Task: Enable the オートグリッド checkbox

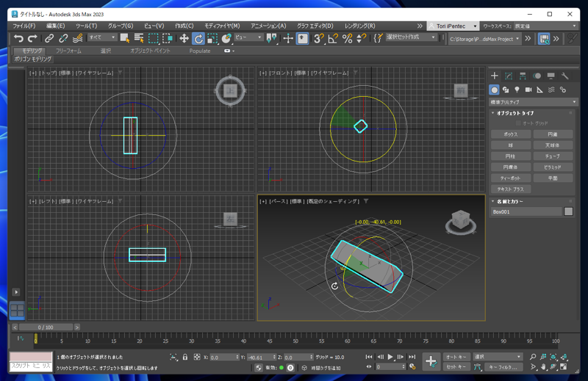Action: [518, 123]
